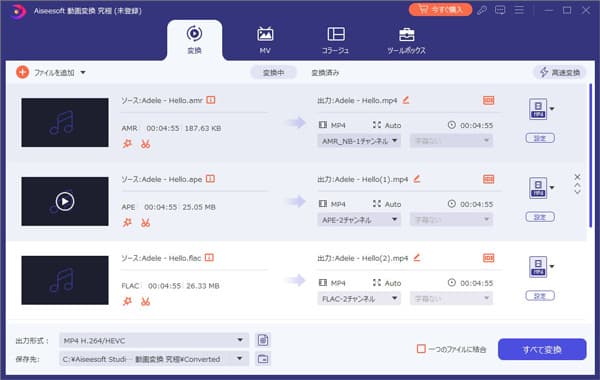Open the registration key icon in title bar
Viewport: 600px width, 380px height.
point(482,10)
